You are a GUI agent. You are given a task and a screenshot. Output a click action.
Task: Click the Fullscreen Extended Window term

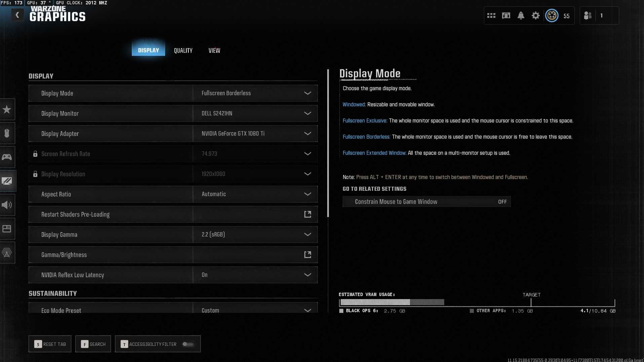tap(375, 153)
